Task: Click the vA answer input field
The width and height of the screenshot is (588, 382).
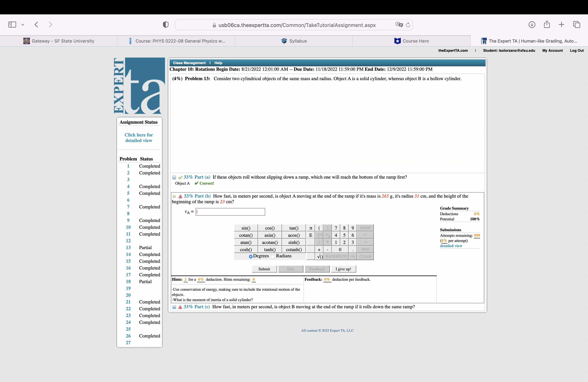Action: coord(230,212)
